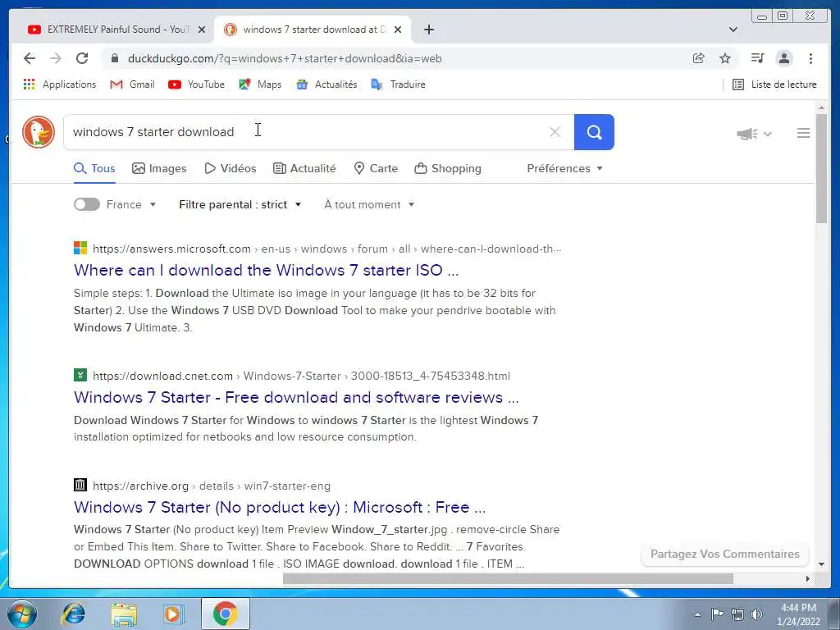
Task: Click the scroll-down arrow of vertical scrollbar
Action: point(821,564)
